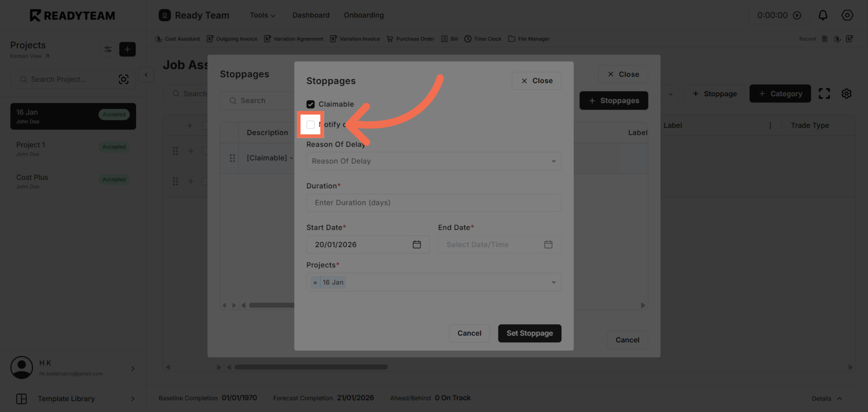Screen dimensions: 868x412
Task: Click the Set Stoppage button
Action: point(529,333)
